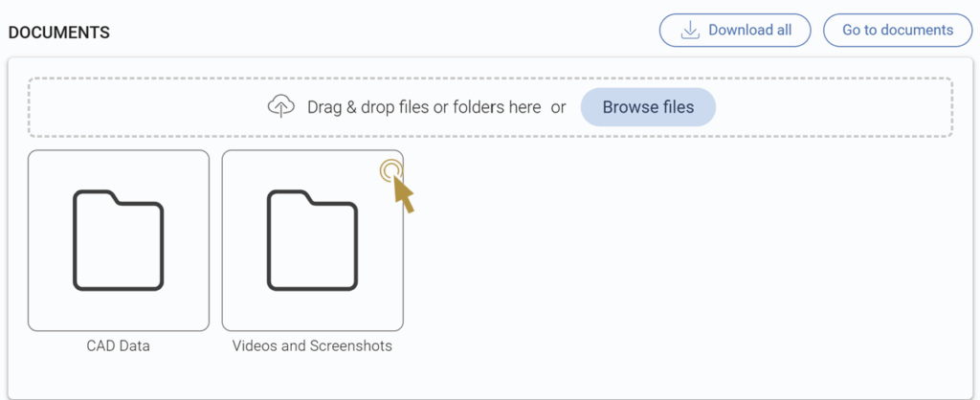
Task: Click the download arrow icon in Download all
Action: [x=689, y=31]
